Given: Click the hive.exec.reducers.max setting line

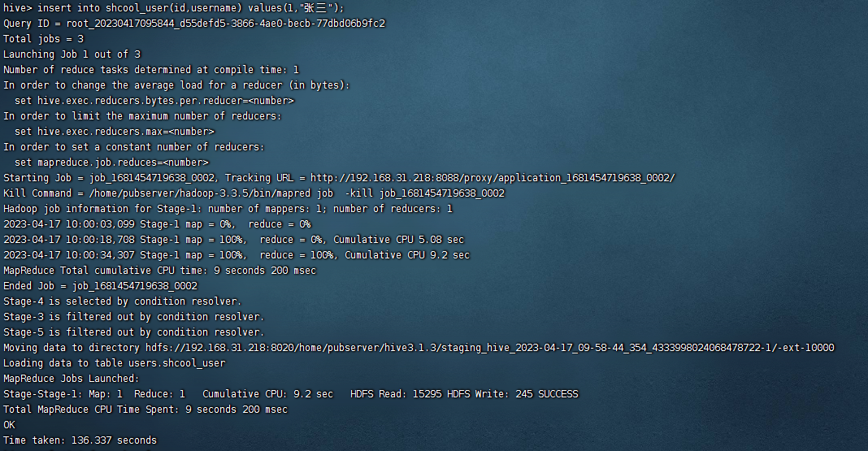Looking at the screenshot, I should (x=115, y=132).
